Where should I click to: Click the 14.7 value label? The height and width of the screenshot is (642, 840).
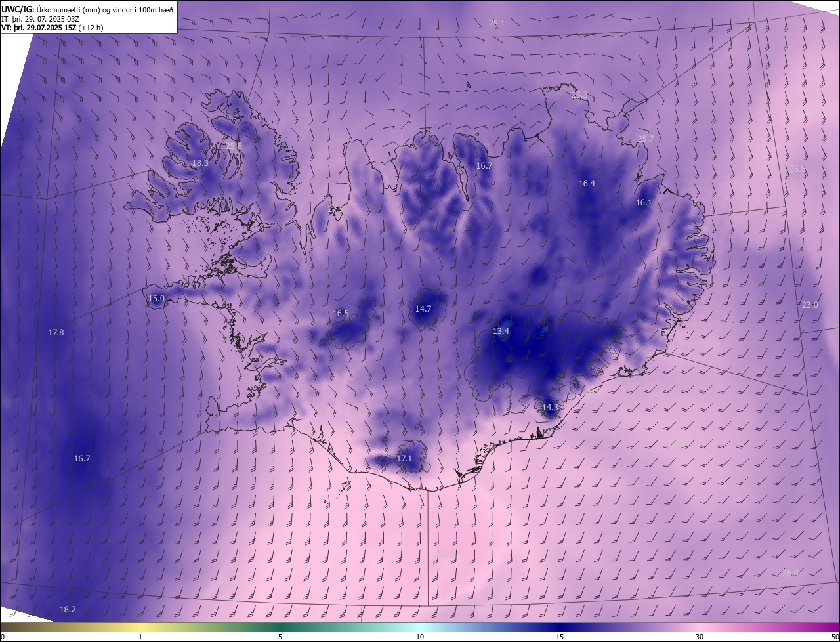423,309
